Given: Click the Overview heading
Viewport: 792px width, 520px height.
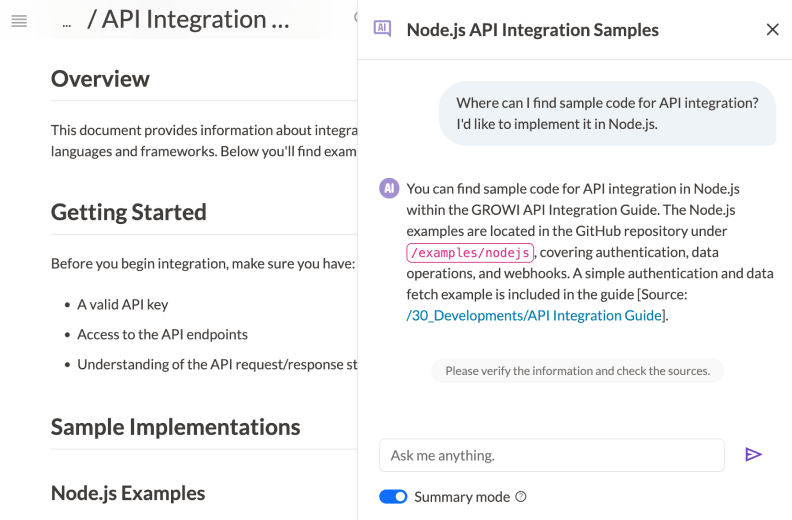Looking at the screenshot, I should pyautogui.click(x=100, y=79).
